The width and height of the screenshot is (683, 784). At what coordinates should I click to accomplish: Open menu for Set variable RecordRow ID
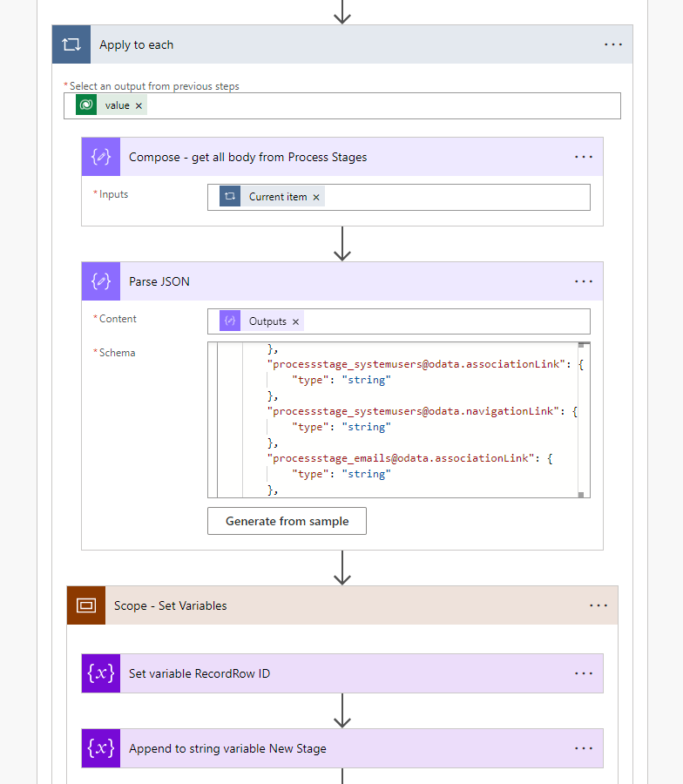coord(584,673)
